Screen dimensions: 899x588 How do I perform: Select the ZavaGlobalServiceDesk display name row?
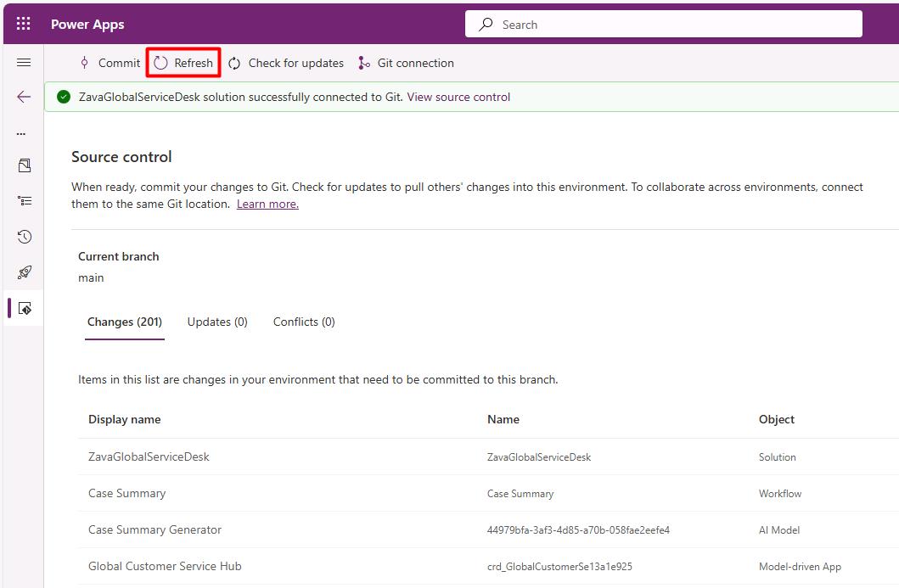point(149,456)
